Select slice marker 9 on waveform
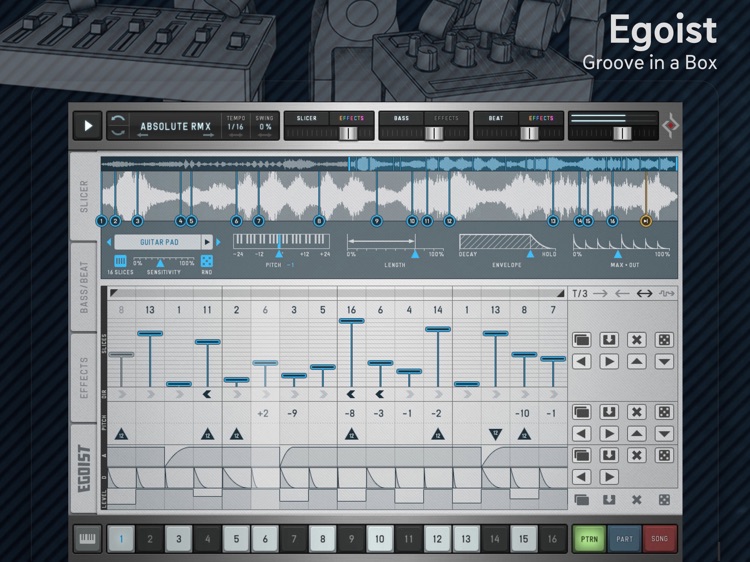This screenshot has width=750, height=562. (377, 221)
